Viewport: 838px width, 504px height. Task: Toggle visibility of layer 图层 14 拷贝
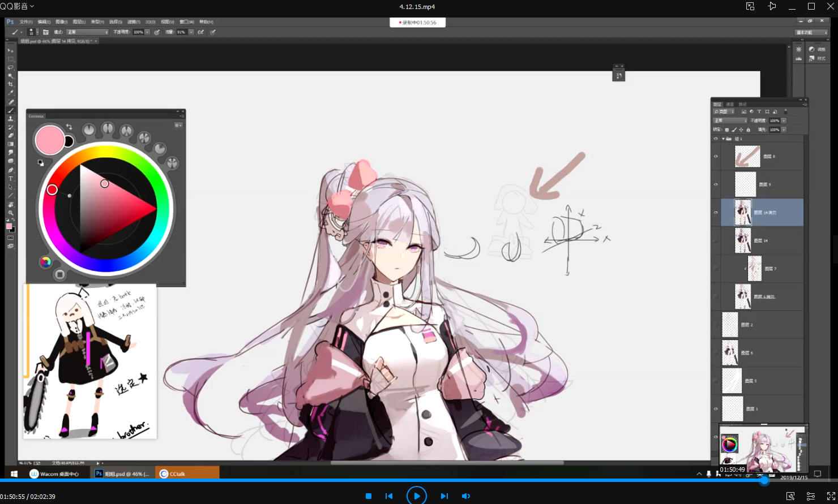pos(716,213)
